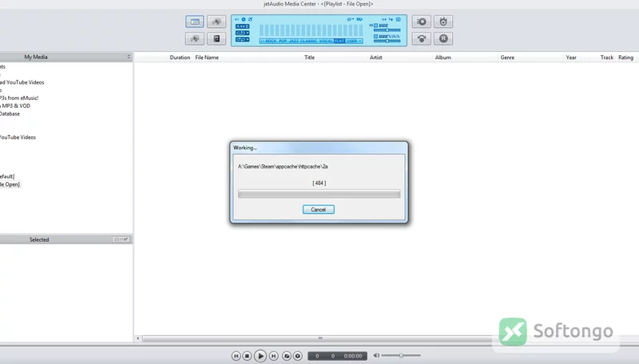Click the disc burning flame icon button
The image size is (639, 364).
click(x=443, y=22)
